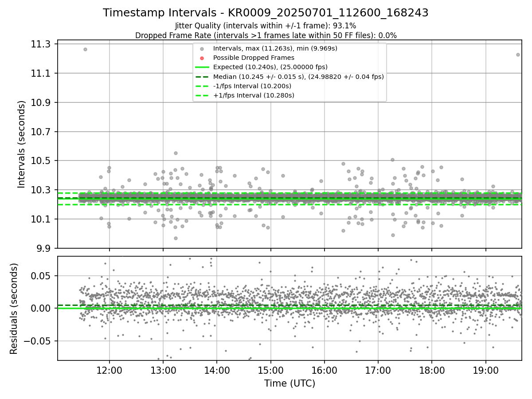This screenshot has width=532, height=399.
Task: Click the 'Intervals, max (11.263s)' legend entry
Action: pyautogui.click(x=275, y=48)
